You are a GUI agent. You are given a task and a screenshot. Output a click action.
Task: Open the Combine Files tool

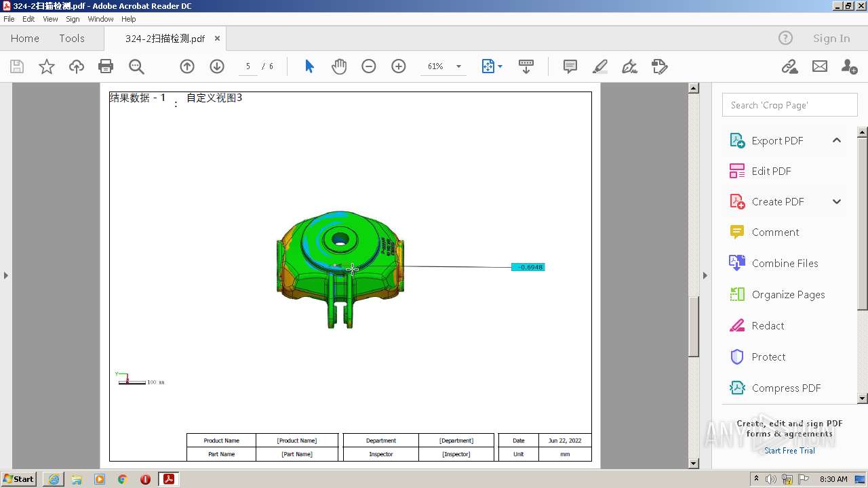point(773,263)
